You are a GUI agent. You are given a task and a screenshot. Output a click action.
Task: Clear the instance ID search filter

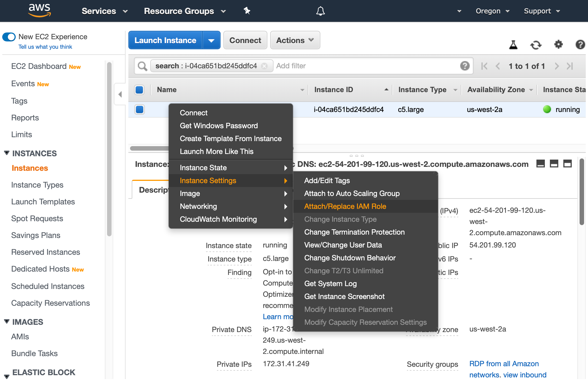pos(264,66)
